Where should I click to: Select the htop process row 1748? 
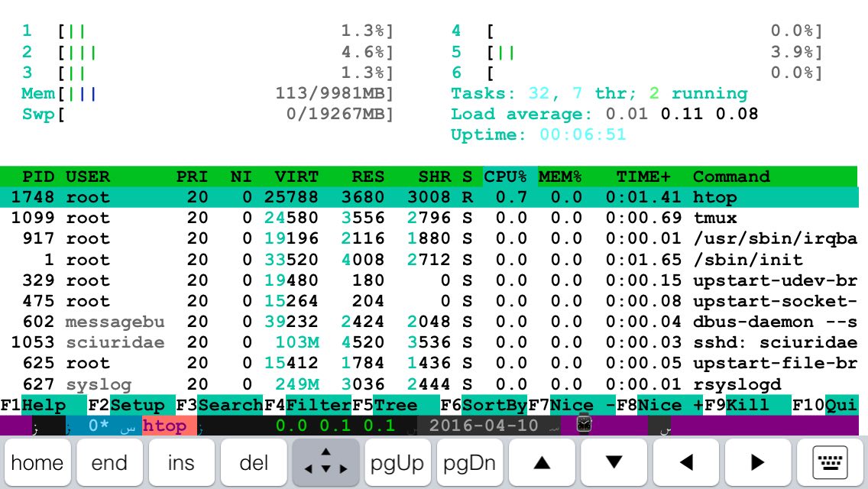click(429, 197)
